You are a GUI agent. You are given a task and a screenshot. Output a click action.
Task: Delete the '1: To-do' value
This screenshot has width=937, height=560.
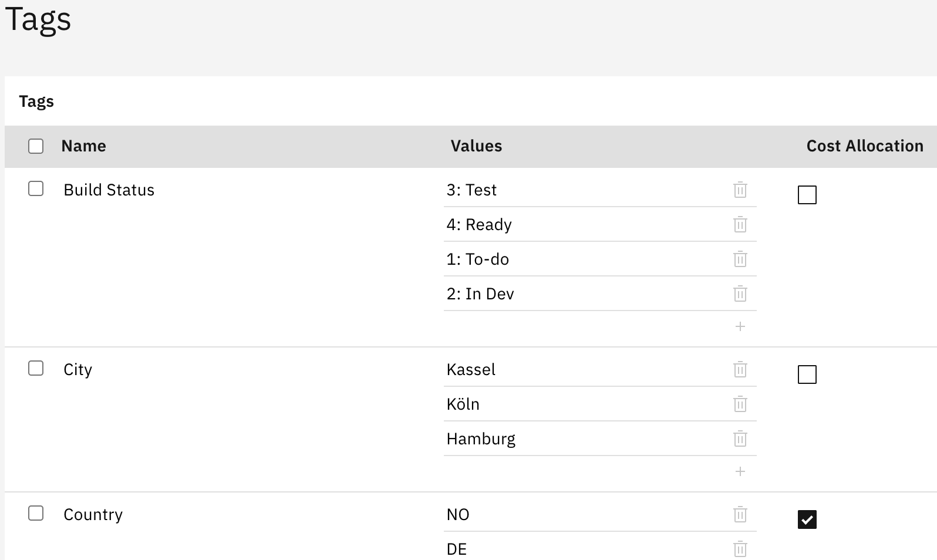pos(740,259)
